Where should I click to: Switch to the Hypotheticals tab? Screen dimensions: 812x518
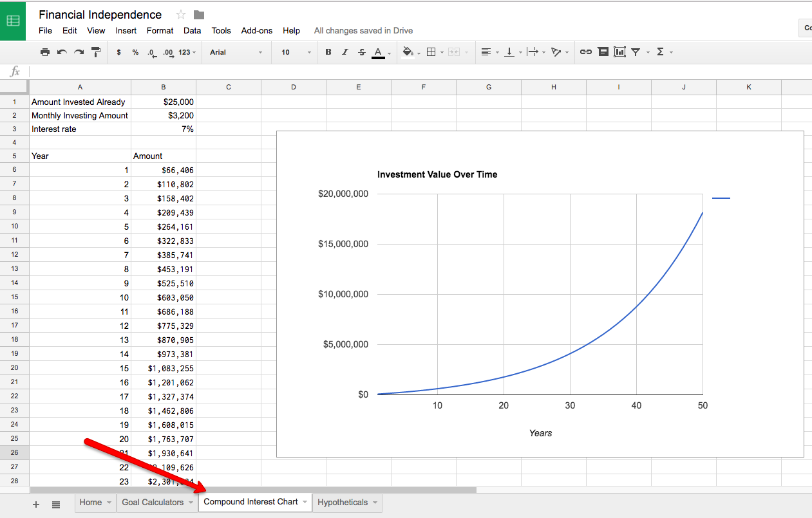coord(343,503)
